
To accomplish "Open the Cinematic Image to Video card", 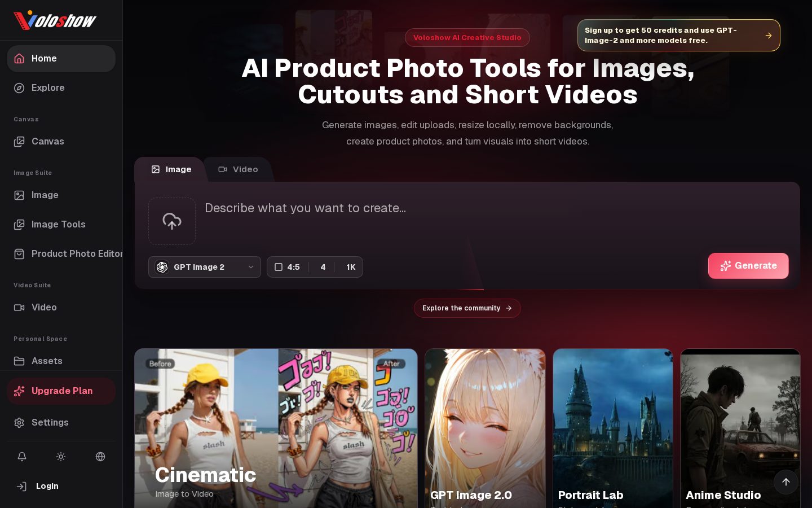I will pos(276,428).
